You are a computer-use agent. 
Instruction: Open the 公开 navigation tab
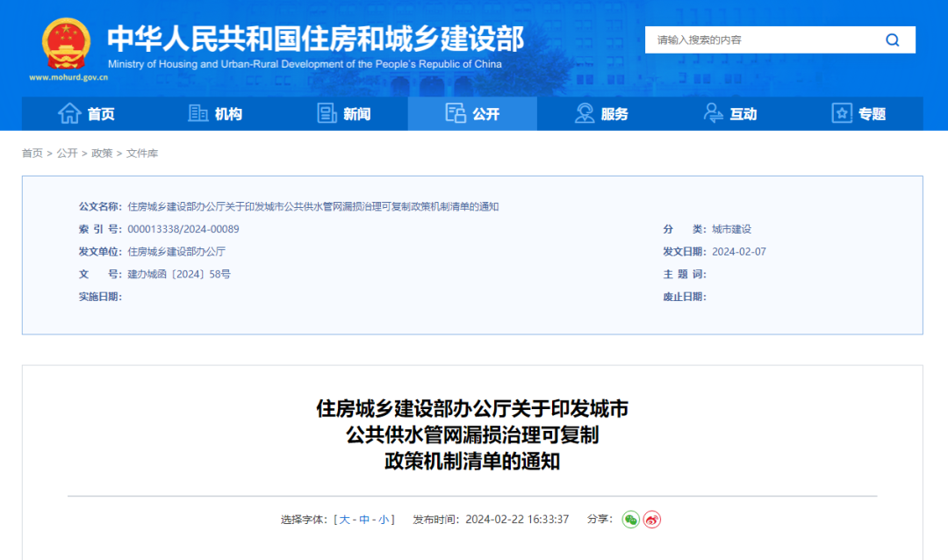point(472,114)
